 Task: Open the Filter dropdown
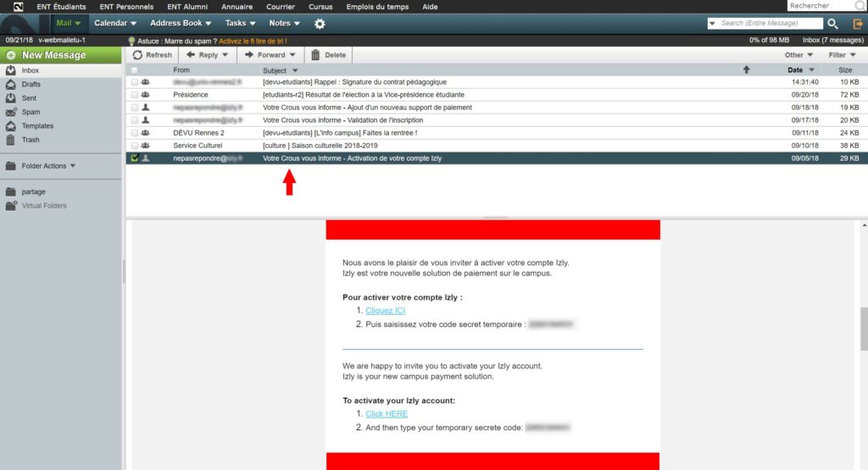(x=843, y=55)
